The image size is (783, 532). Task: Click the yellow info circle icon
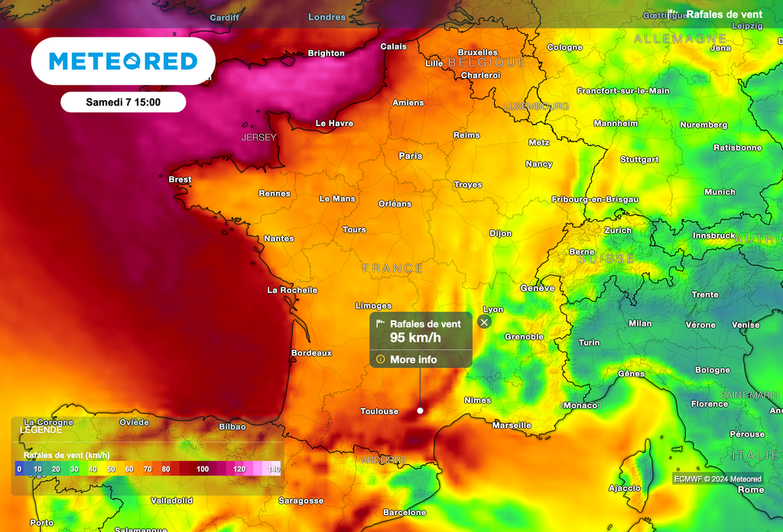[x=380, y=359]
